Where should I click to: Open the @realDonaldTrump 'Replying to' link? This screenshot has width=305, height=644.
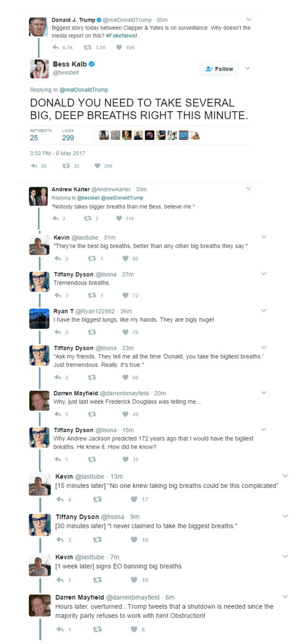tap(84, 90)
